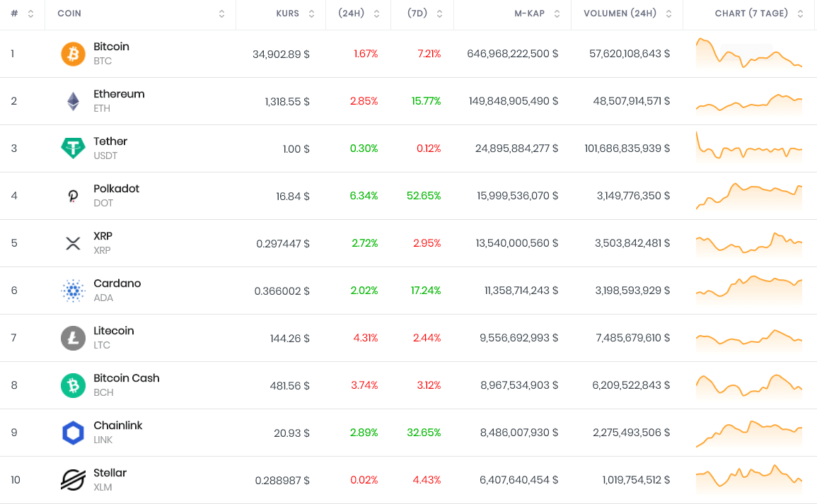
Task: Open the Ethereum 7-day chart thumbnail
Action: [749, 102]
